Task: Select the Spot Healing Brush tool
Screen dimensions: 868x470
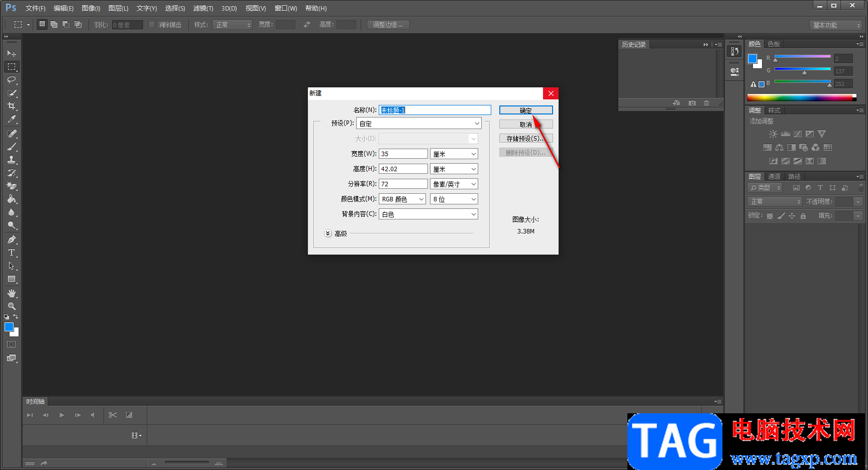Action: [x=12, y=134]
